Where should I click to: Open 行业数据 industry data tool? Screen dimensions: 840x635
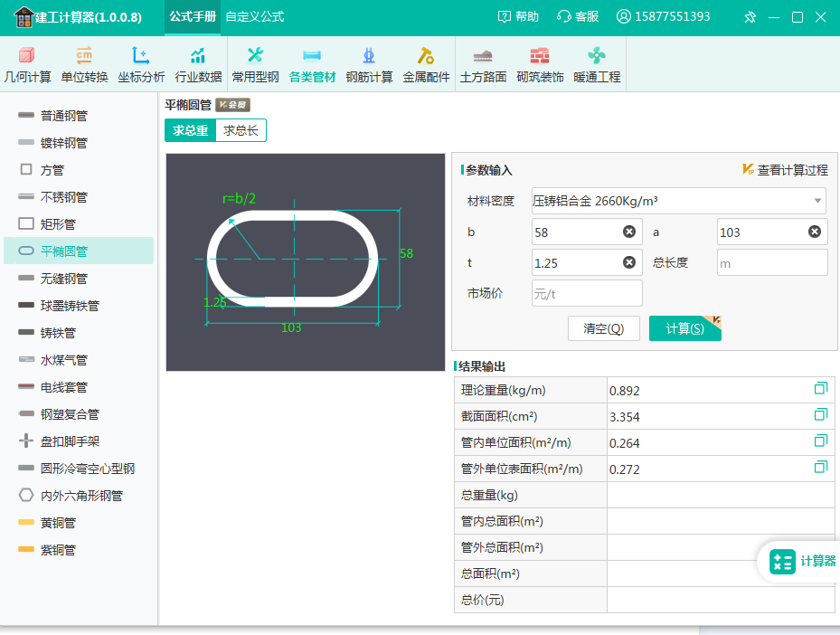(198, 65)
